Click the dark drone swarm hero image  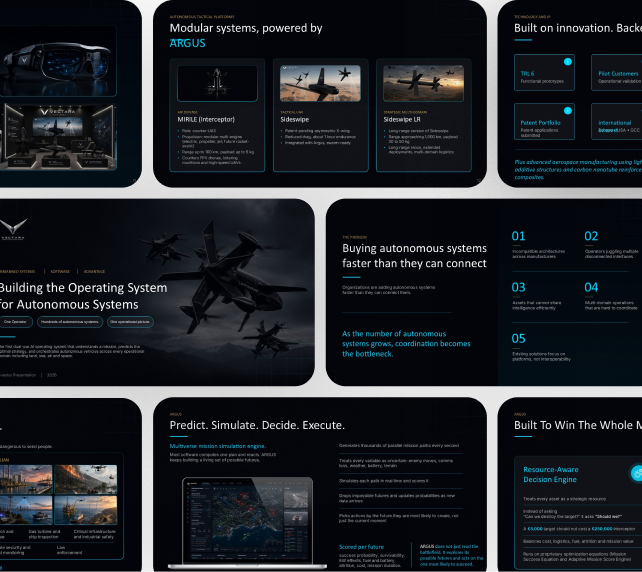(x=229, y=287)
